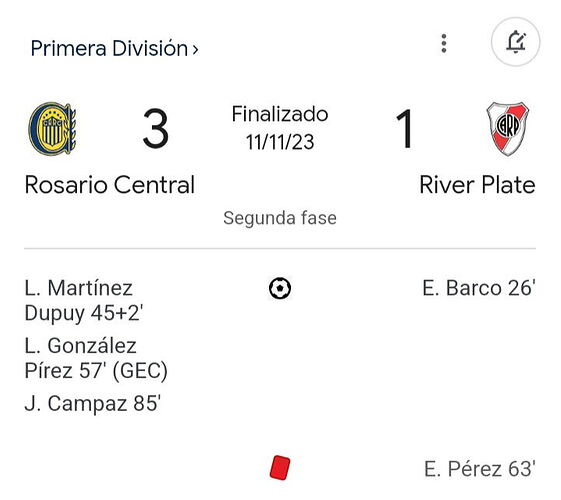561x500 pixels.
Task: Select goal scorer J. Campaz 85'
Action: pos(93,403)
